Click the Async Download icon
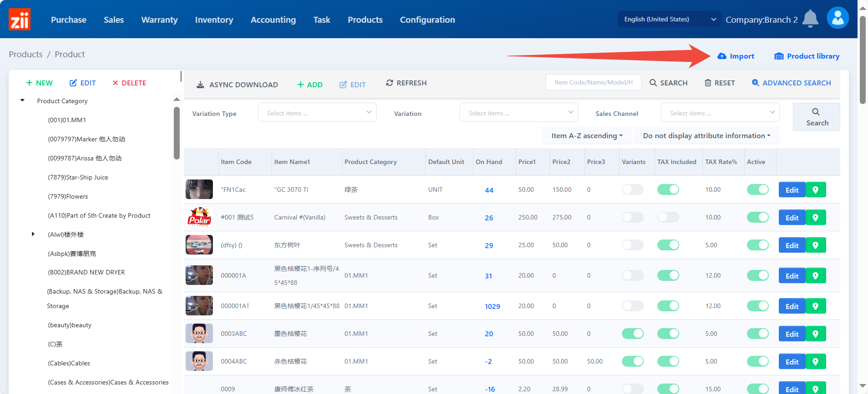The image size is (868, 394). click(200, 85)
